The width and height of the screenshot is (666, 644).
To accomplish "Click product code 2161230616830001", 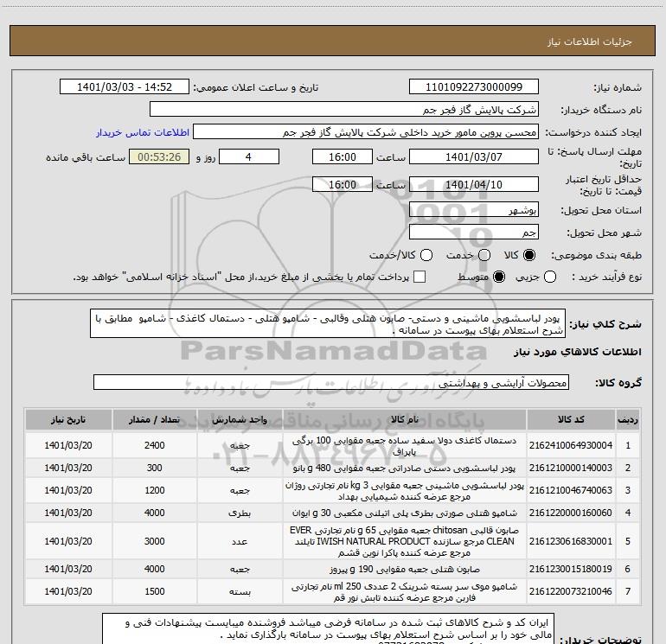I will coord(571,541).
